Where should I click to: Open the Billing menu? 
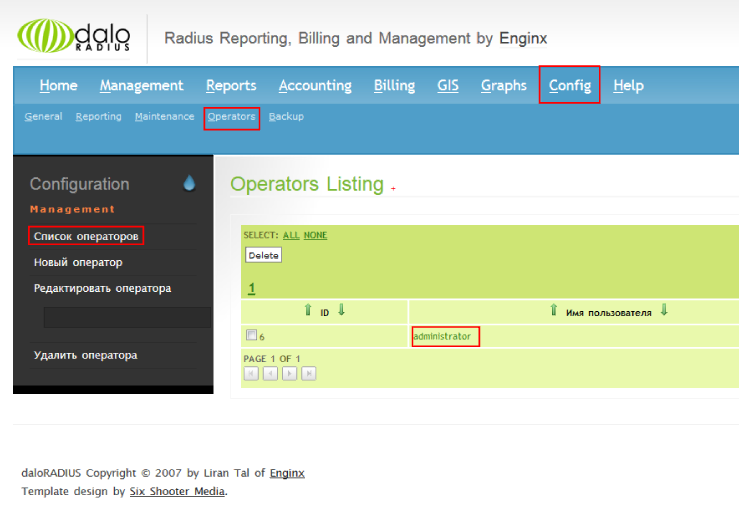pos(394,85)
